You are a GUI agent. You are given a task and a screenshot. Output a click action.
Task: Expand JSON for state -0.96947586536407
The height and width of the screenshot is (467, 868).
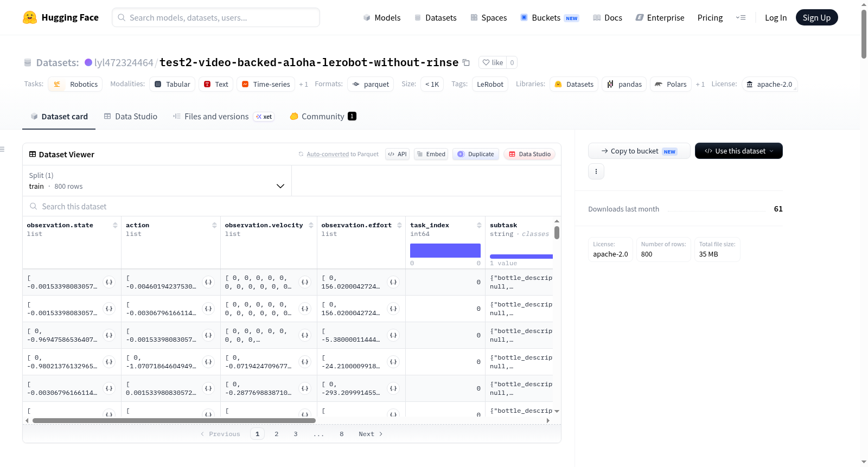109,335
